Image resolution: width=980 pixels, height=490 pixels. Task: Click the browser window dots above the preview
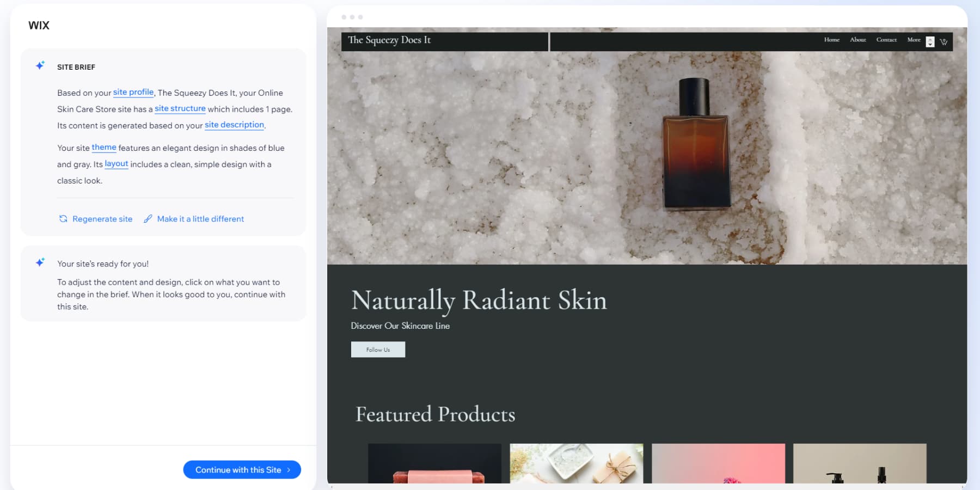point(351,17)
